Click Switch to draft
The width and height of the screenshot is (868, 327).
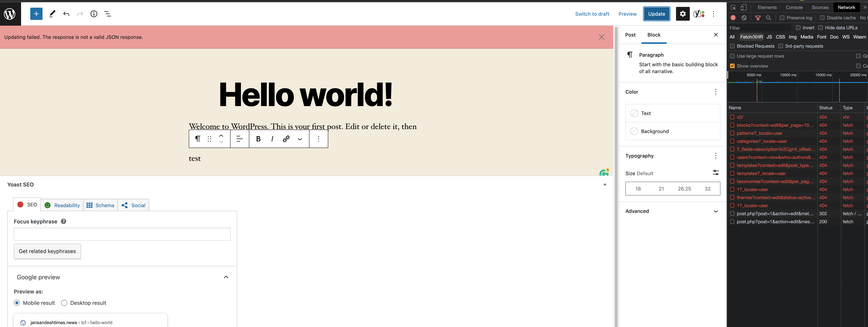(x=592, y=14)
